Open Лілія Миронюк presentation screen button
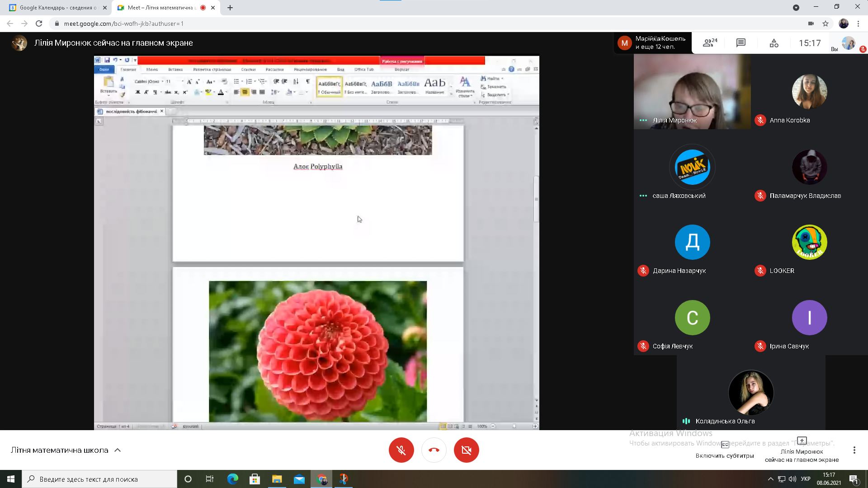Screen dimensions: 868x488 802,450
